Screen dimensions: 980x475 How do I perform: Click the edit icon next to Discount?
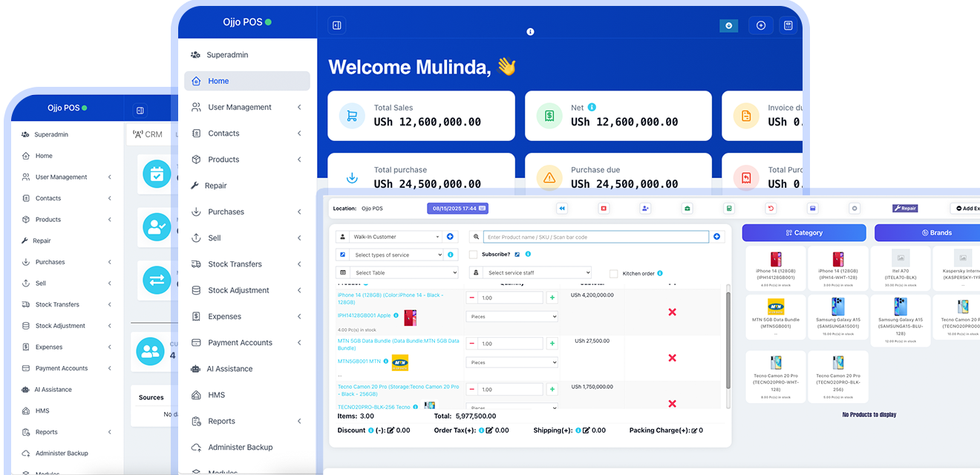[x=391, y=430]
